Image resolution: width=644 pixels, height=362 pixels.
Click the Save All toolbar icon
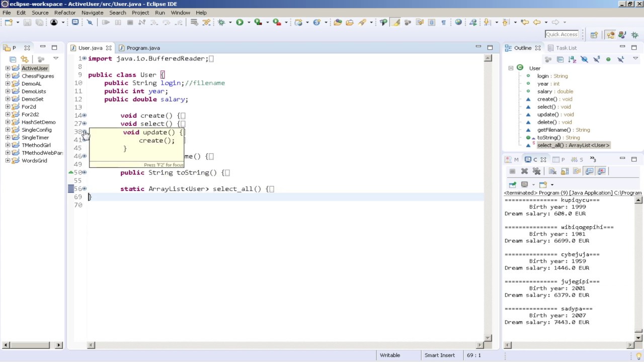click(x=39, y=22)
